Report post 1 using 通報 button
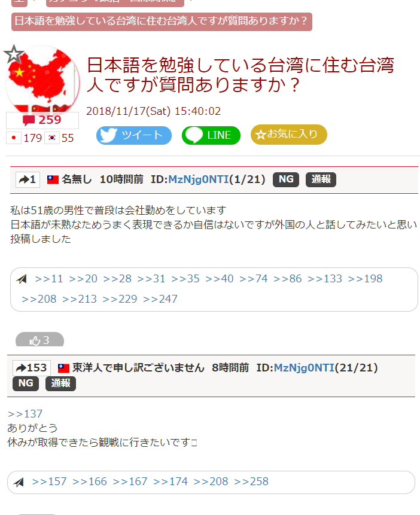The image size is (420, 515). tap(321, 179)
